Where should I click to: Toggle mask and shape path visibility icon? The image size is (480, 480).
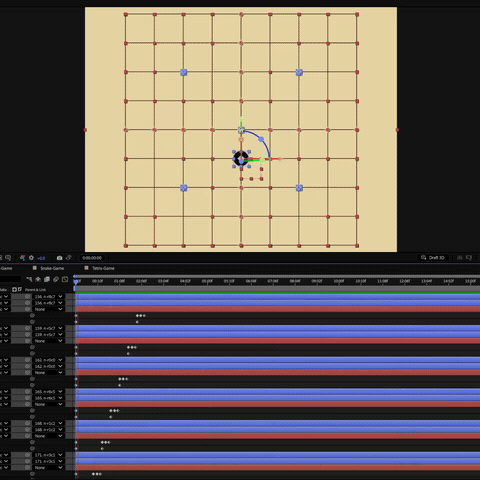click(x=8, y=258)
